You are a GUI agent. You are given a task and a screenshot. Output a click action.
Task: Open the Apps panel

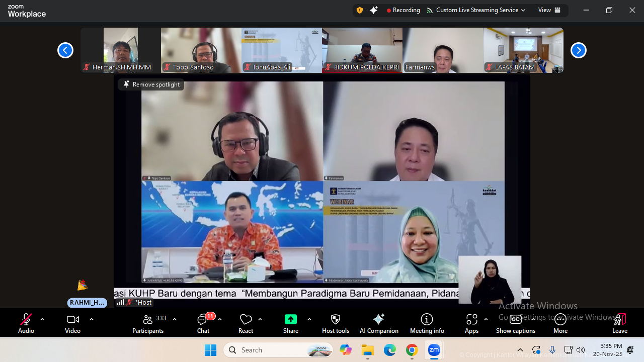pos(471,323)
